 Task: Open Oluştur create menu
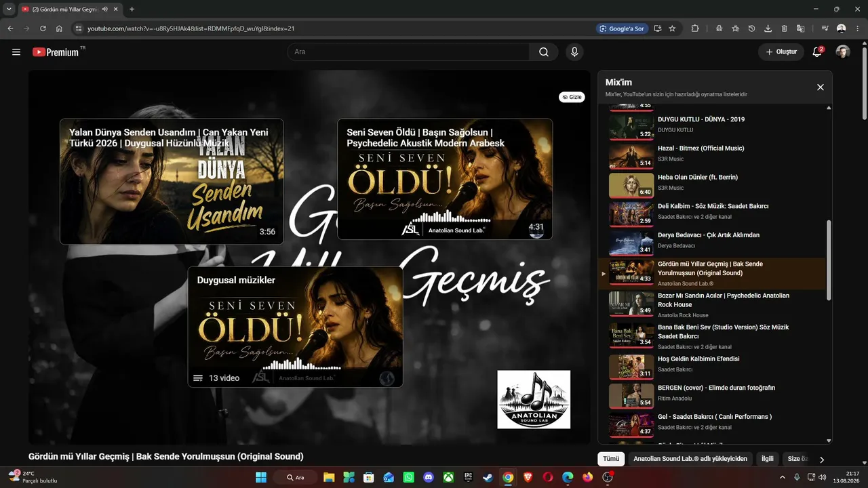coord(781,52)
